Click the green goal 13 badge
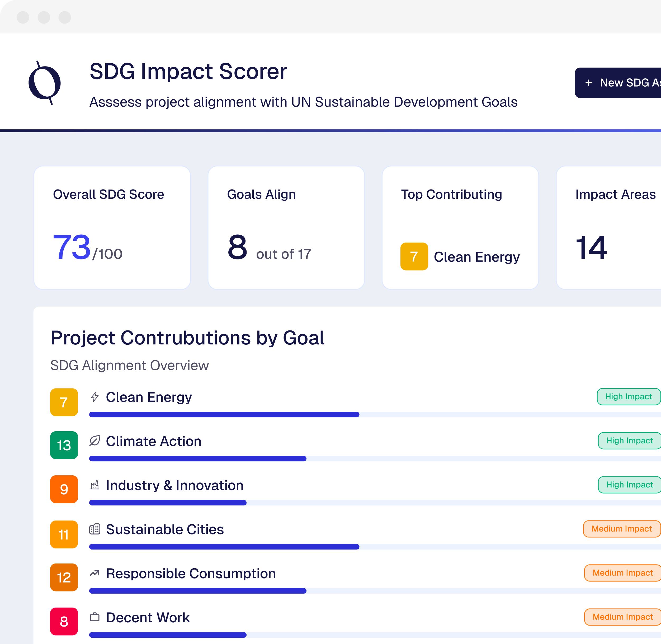 pos(64,446)
